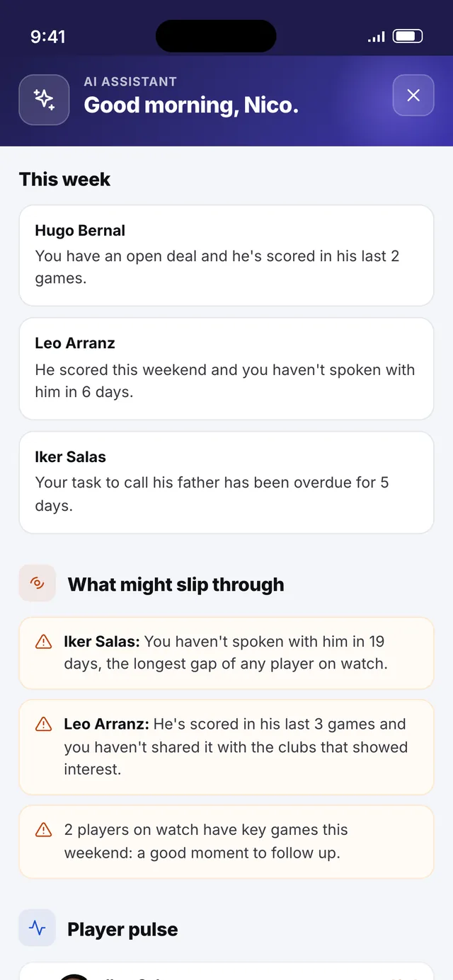Tap the cellular signal bars icon
This screenshot has height=980, width=453.
[377, 37]
